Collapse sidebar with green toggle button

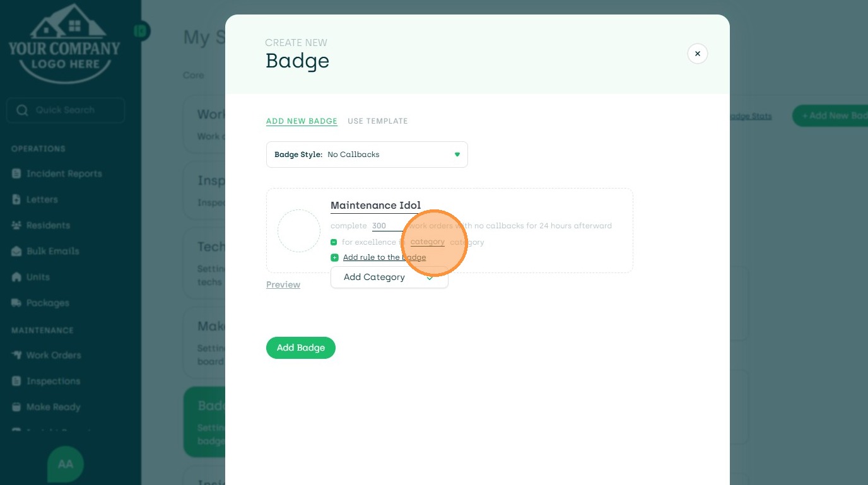(x=141, y=30)
